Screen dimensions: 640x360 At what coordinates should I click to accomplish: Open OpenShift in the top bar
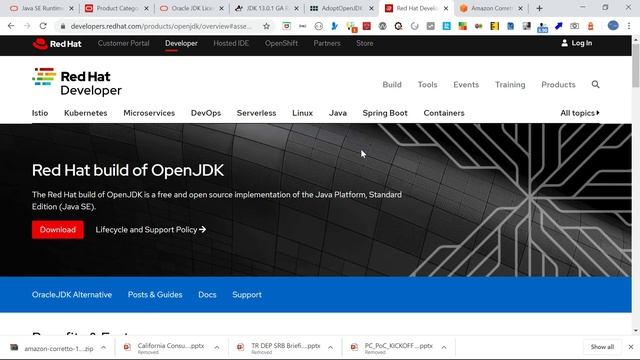point(281,43)
